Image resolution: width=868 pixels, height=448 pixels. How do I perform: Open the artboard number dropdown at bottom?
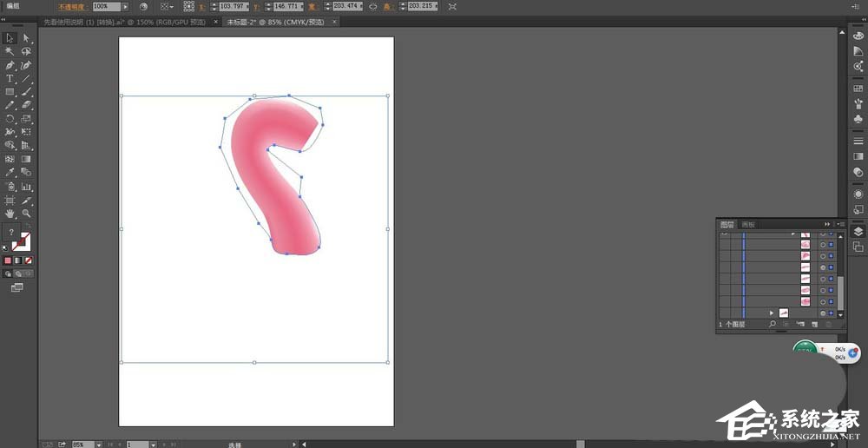[x=153, y=445]
